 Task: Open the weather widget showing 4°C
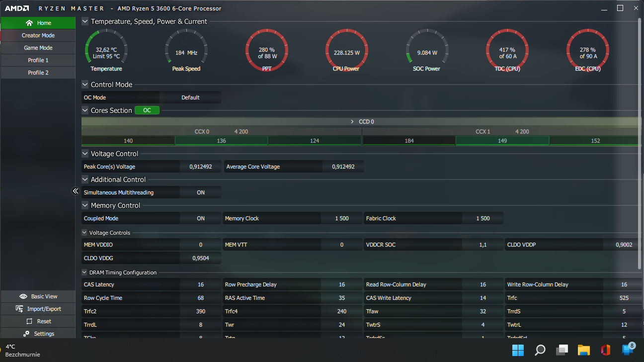(23, 351)
